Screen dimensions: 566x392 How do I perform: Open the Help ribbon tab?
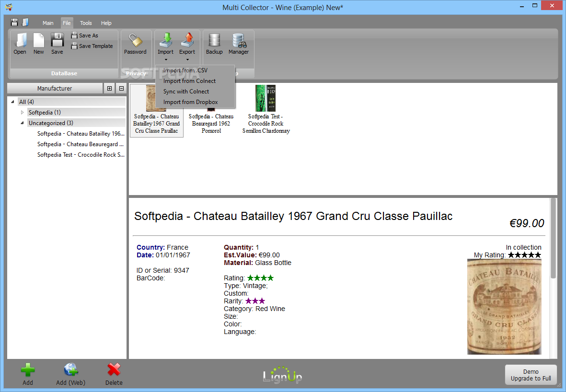106,23
